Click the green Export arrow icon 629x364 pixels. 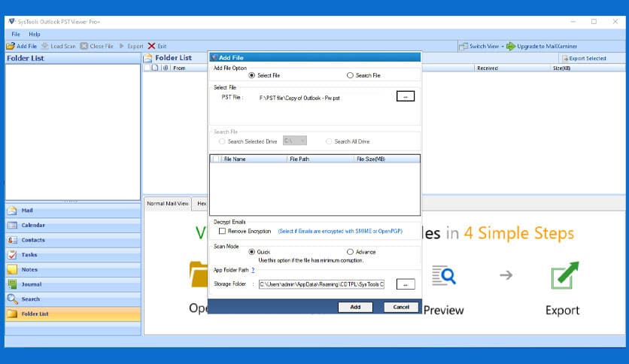coord(565,275)
